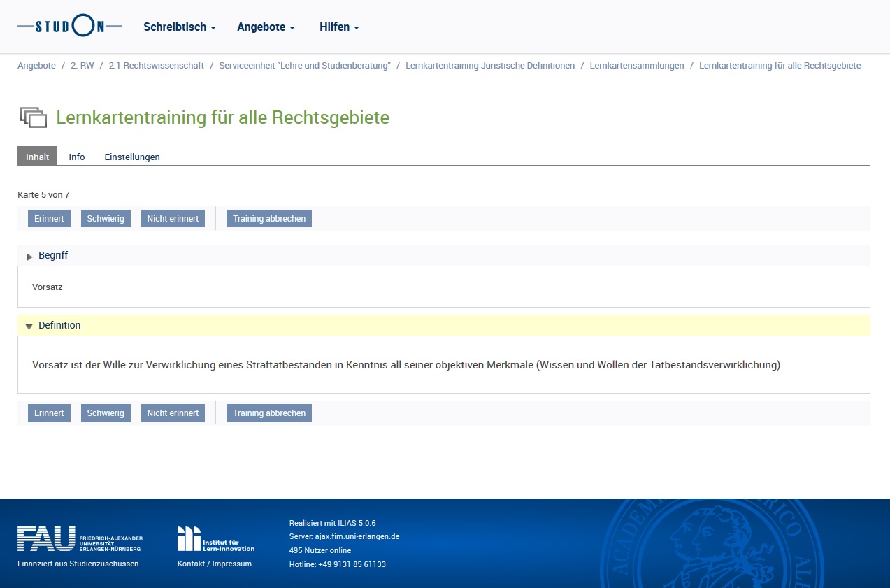Open the Kontakt / Impressum footer link
The image size is (890, 588).
pos(215,564)
